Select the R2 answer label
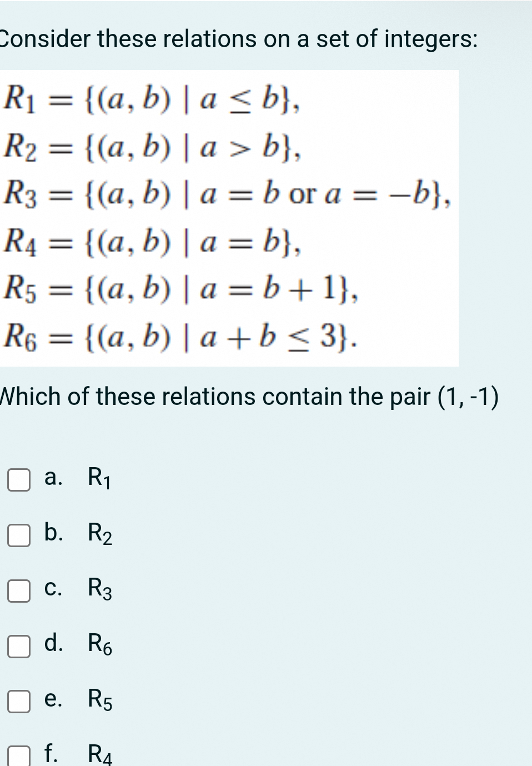This screenshot has width=532, height=766. (x=98, y=534)
